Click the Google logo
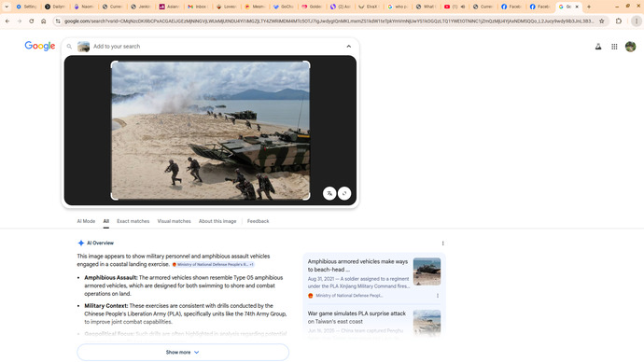 pyautogui.click(x=40, y=46)
